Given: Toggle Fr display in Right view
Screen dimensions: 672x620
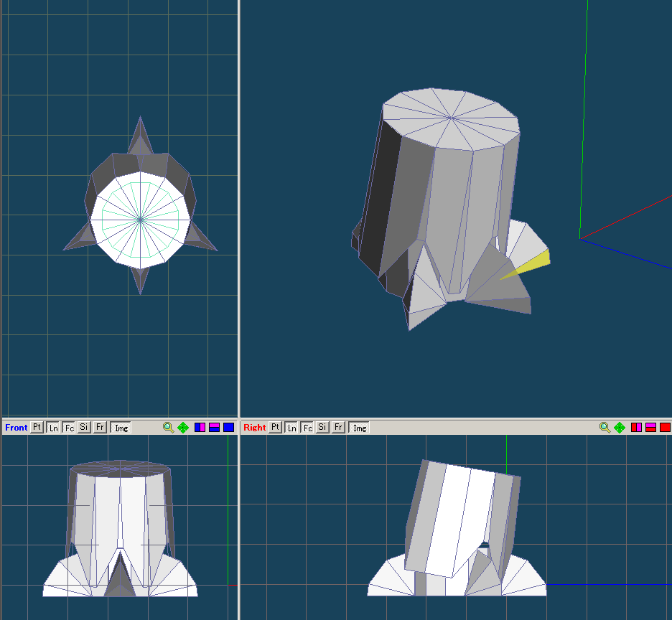Looking at the screenshot, I should coord(339,427).
